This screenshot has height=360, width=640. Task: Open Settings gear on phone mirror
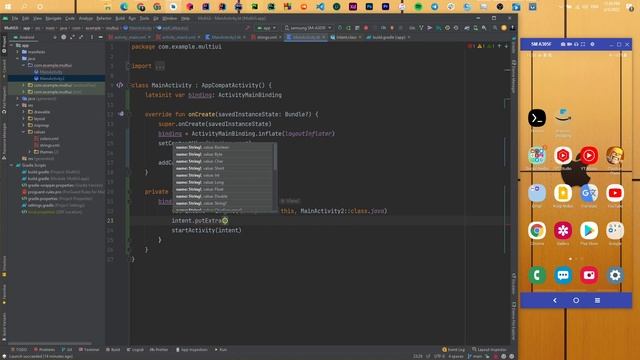pos(615,276)
